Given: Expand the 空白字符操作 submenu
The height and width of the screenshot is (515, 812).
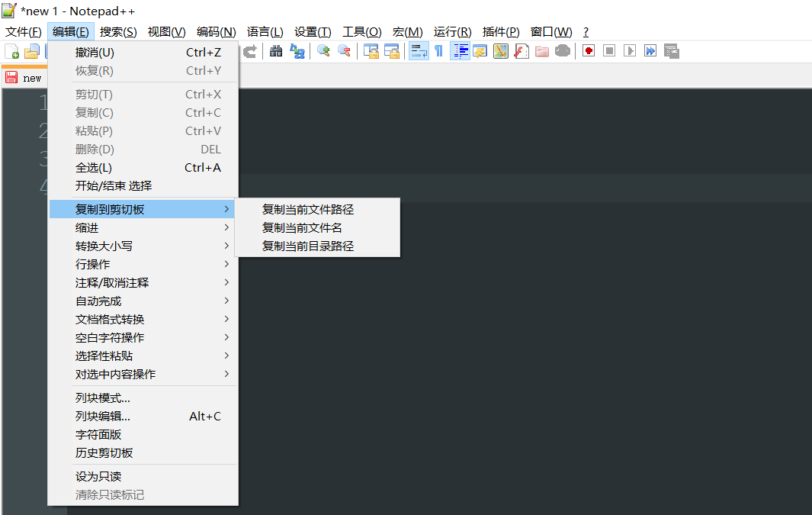Looking at the screenshot, I should pos(143,338).
